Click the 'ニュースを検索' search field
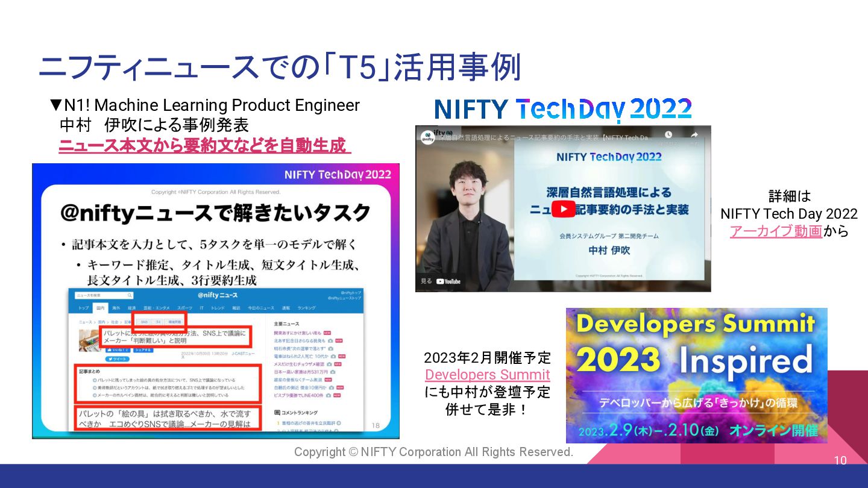The height and width of the screenshot is (488, 868). point(104,295)
